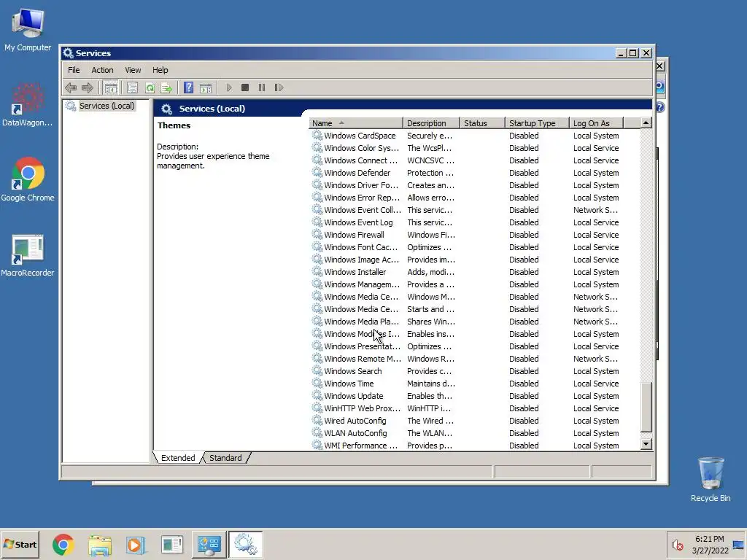The image size is (747, 560).
Task: Select Services (Local) in the console tree
Action: click(107, 106)
